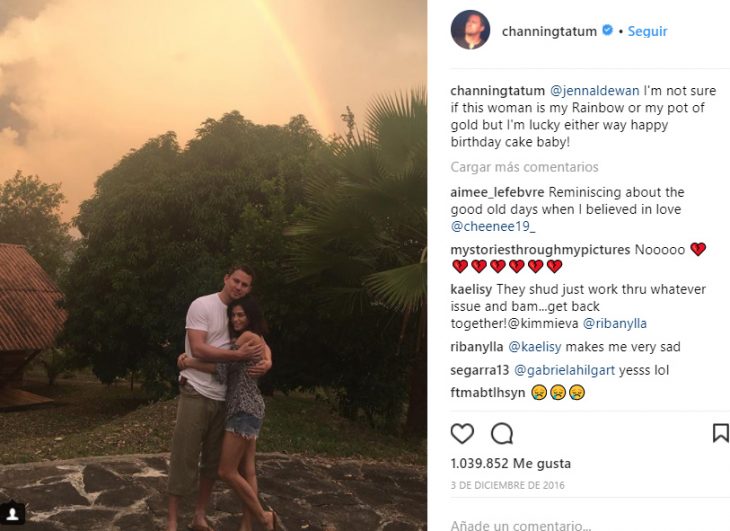Open kaelisy commenter profile
730x531 pixels.
pos(471,289)
